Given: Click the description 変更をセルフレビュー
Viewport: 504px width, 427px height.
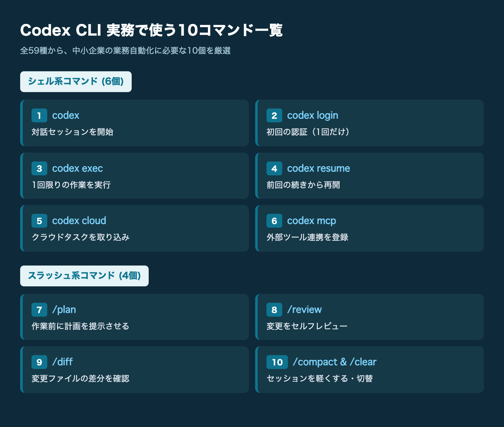Looking at the screenshot, I should (x=307, y=326).
